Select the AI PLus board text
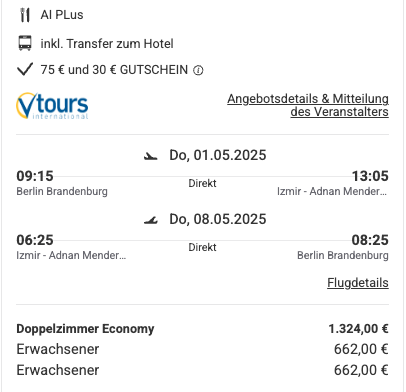The height and width of the screenshot is (392, 406). coord(62,15)
